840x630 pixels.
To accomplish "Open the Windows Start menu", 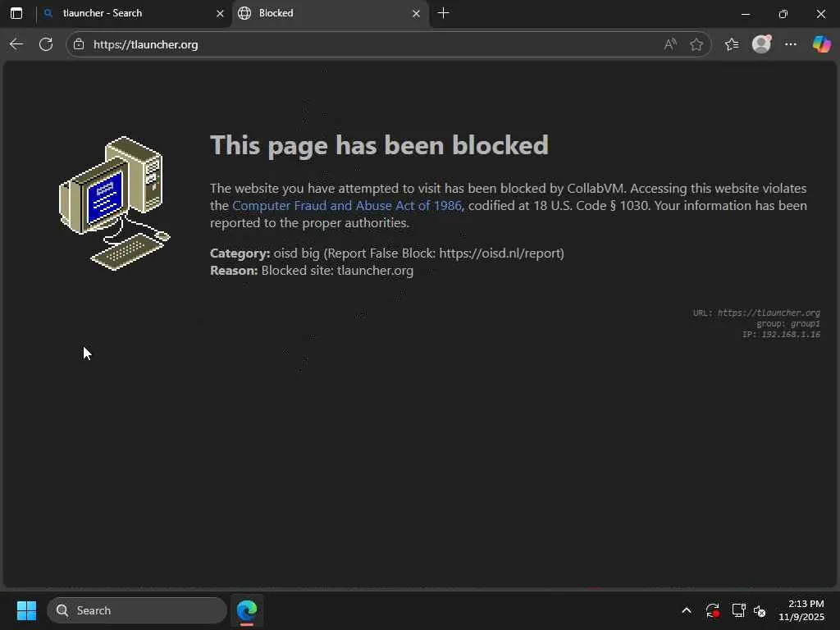I will click(x=26, y=610).
